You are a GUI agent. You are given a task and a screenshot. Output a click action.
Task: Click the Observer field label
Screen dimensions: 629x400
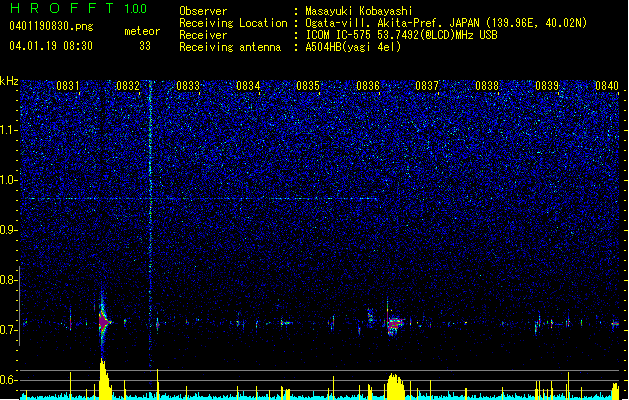(x=203, y=11)
